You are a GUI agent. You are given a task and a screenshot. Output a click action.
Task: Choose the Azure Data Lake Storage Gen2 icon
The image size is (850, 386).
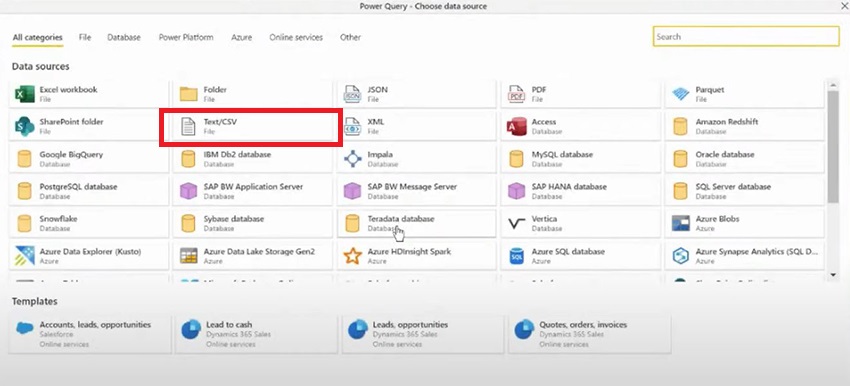pyautogui.click(x=189, y=256)
